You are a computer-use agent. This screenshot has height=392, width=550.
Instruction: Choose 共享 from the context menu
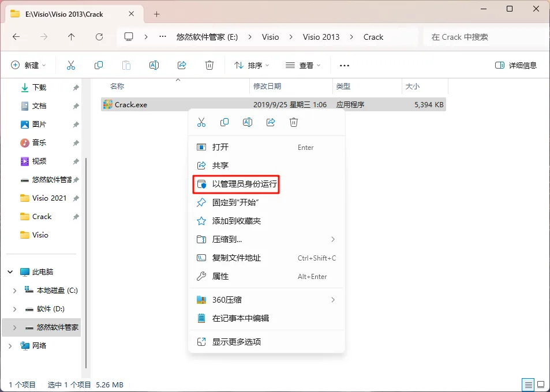267,165
